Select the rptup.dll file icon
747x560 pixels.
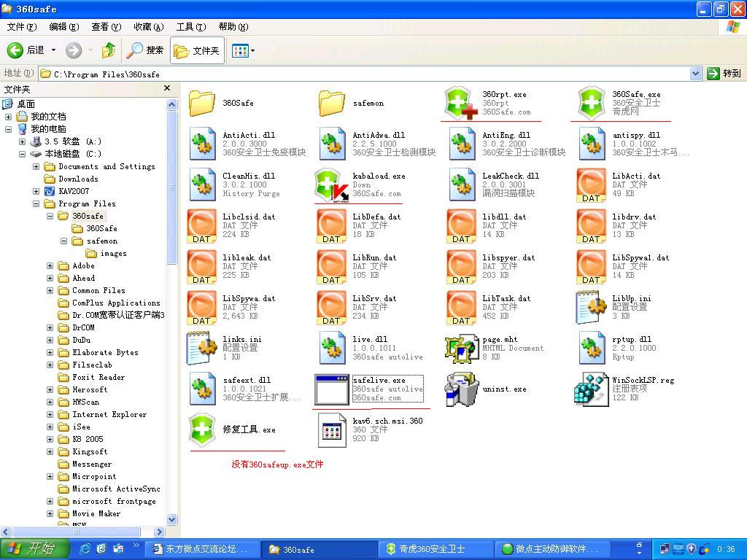point(591,348)
